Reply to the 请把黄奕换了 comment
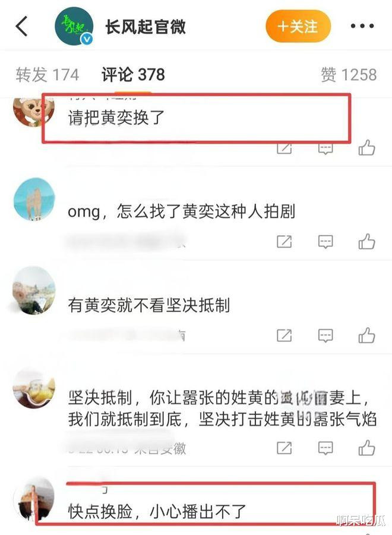Screen dimensions: 392x535 click(325, 149)
